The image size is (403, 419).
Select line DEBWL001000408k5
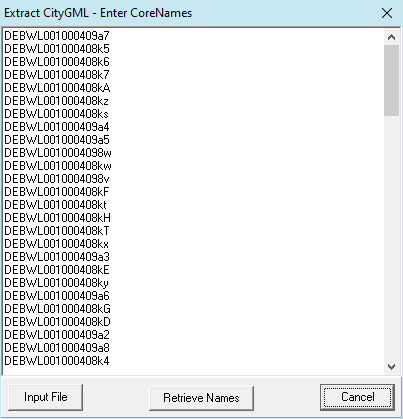(57, 49)
